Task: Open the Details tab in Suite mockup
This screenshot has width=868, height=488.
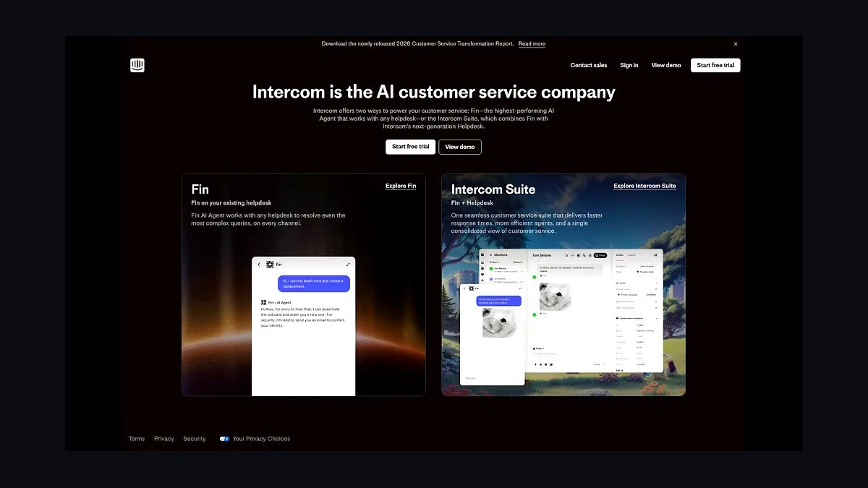Action: [620, 255]
